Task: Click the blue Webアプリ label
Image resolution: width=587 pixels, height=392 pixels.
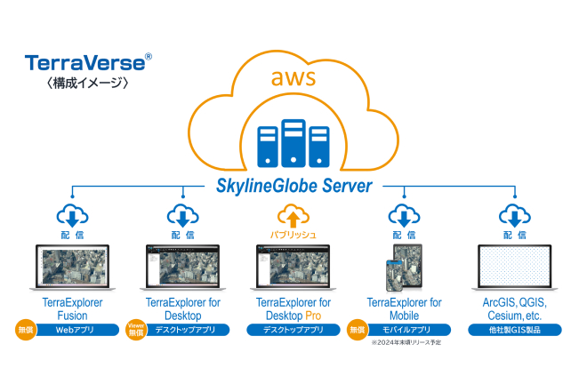Action: [81, 331]
